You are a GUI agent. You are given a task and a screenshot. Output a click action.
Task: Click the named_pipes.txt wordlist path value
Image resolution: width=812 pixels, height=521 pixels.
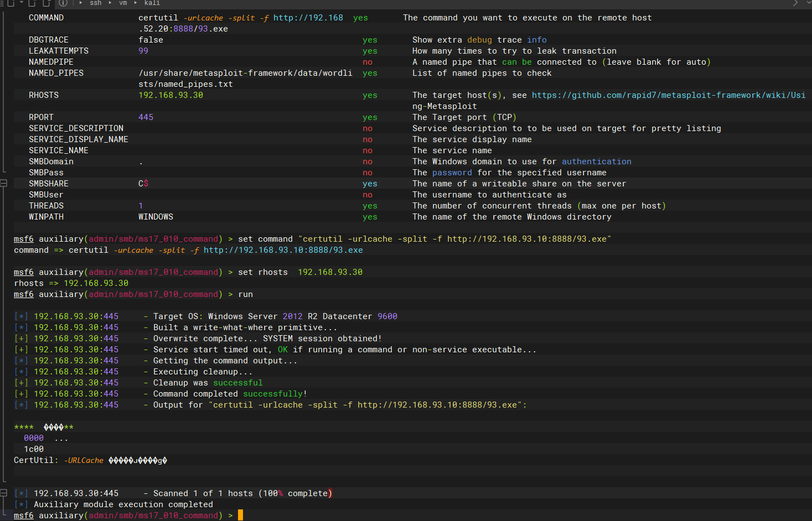pos(245,79)
